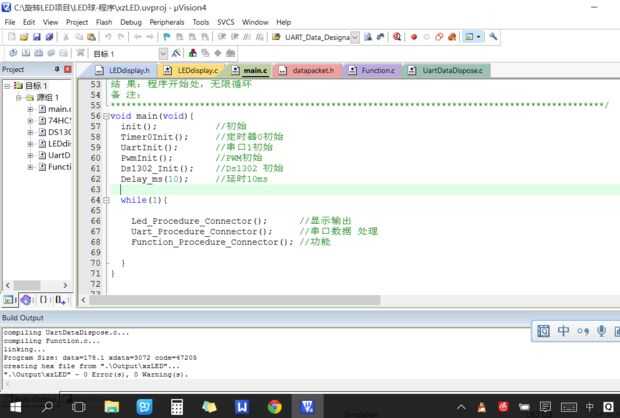Viewport: 620px width, 418px height.
Task: Switch to the UartDataDispose.c tab
Action: pos(446,70)
